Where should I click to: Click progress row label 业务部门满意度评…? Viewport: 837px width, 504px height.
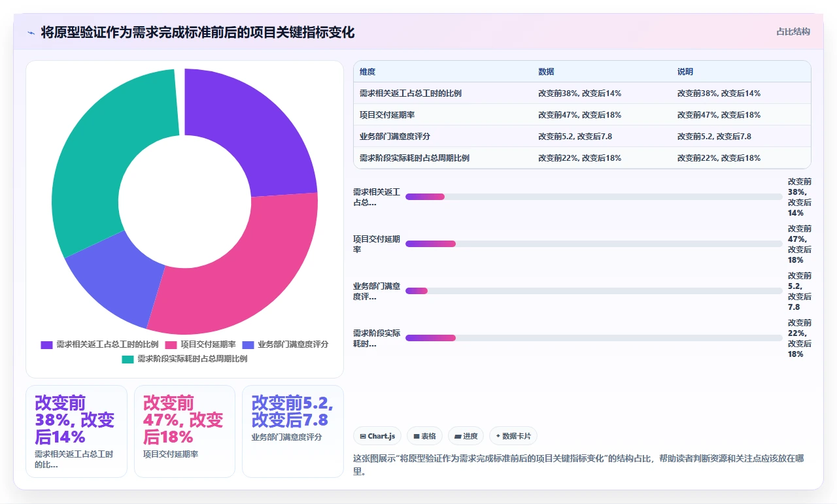(x=377, y=291)
